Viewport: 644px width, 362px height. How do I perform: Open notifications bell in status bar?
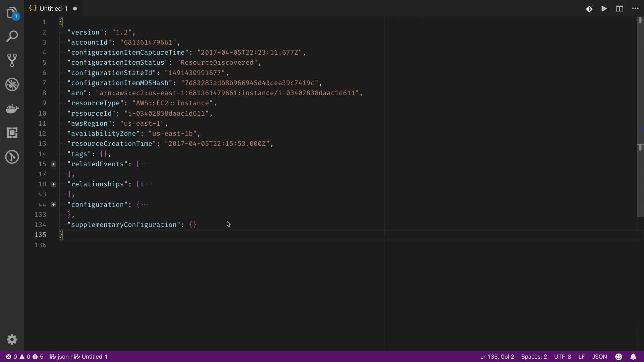point(633,357)
